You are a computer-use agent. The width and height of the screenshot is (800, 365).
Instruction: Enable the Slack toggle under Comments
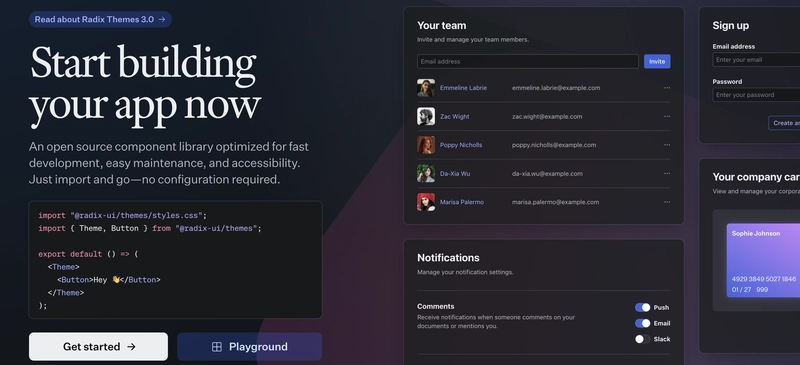(642, 339)
